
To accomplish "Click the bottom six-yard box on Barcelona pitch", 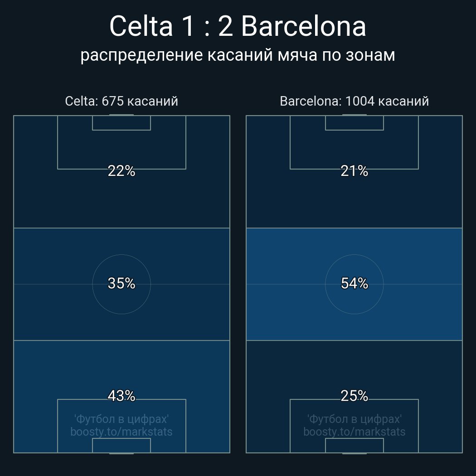I will [354, 445].
